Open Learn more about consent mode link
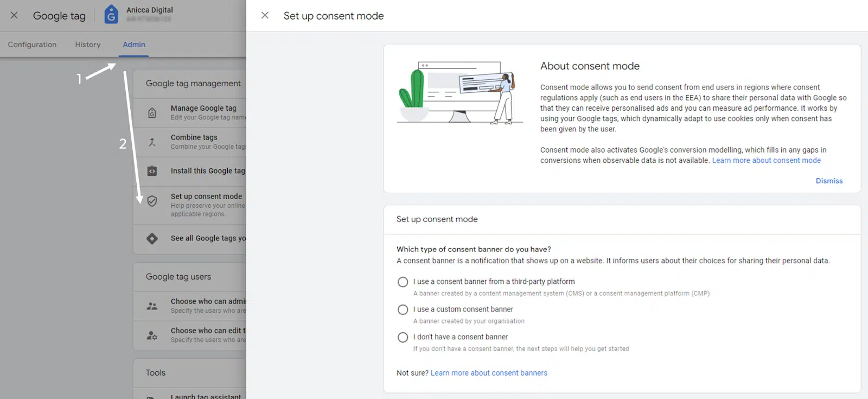This screenshot has width=868, height=399. point(766,160)
